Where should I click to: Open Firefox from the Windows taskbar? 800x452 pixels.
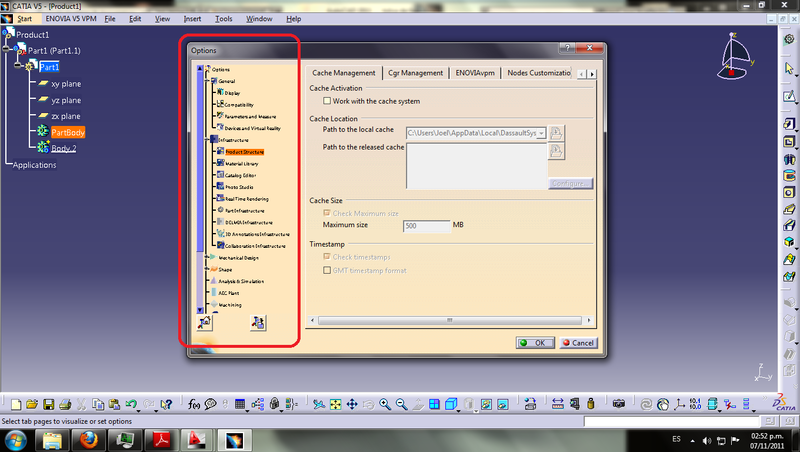pyautogui.click(x=89, y=440)
